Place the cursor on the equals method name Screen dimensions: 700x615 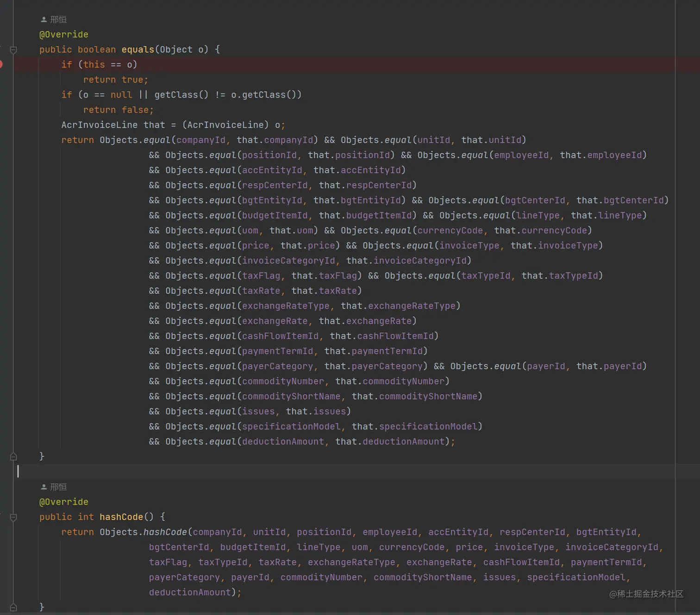point(138,50)
